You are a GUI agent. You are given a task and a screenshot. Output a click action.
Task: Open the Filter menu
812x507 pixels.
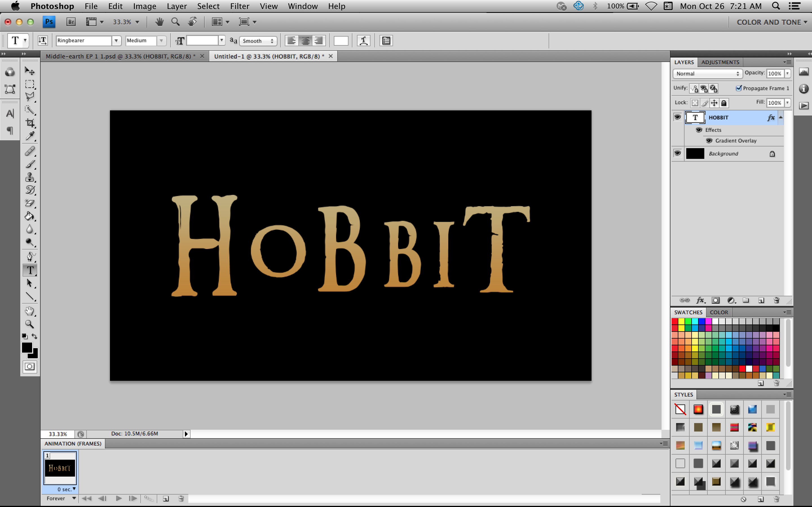(x=240, y=6)
